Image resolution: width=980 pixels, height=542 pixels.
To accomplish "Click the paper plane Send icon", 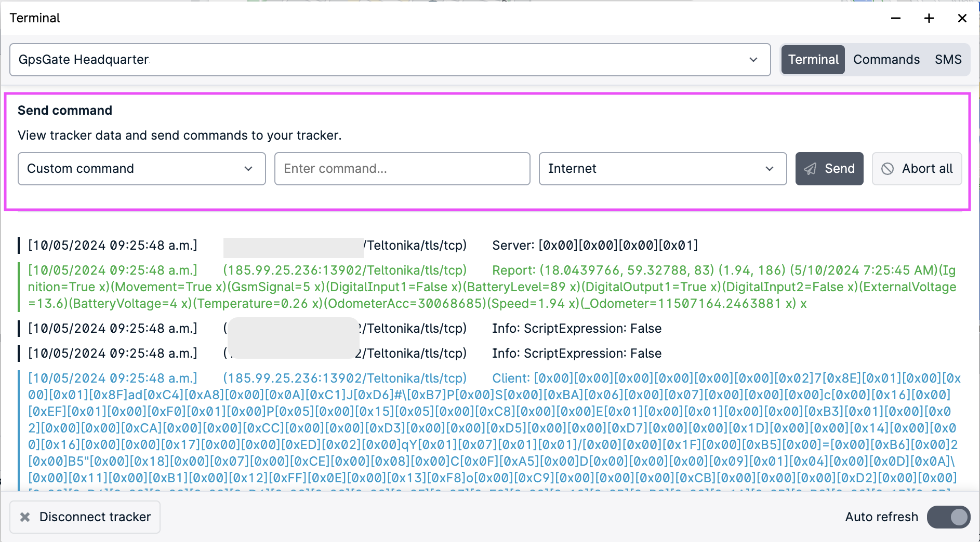I will pos(810,169).
